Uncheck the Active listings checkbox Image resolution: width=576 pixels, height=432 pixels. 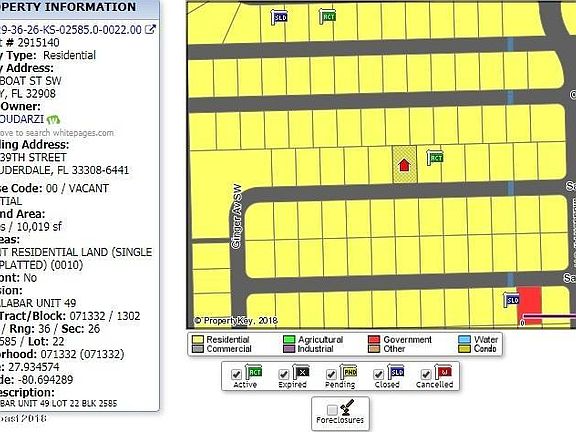point(236,374)
